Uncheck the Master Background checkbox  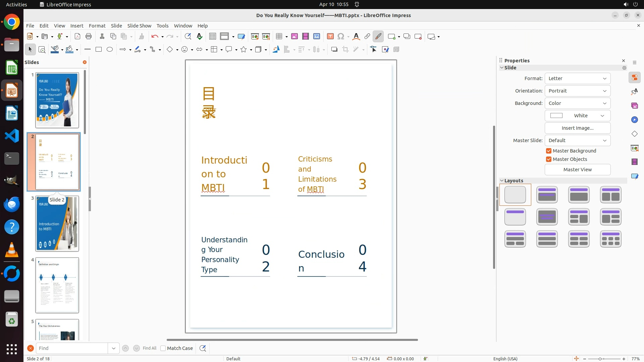[x=549, y=151]
